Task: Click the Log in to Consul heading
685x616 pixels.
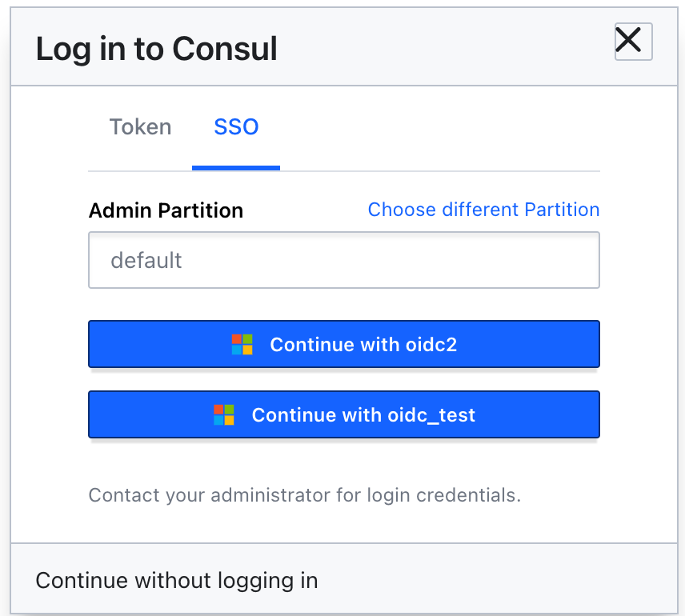Action: pos(156,49)
